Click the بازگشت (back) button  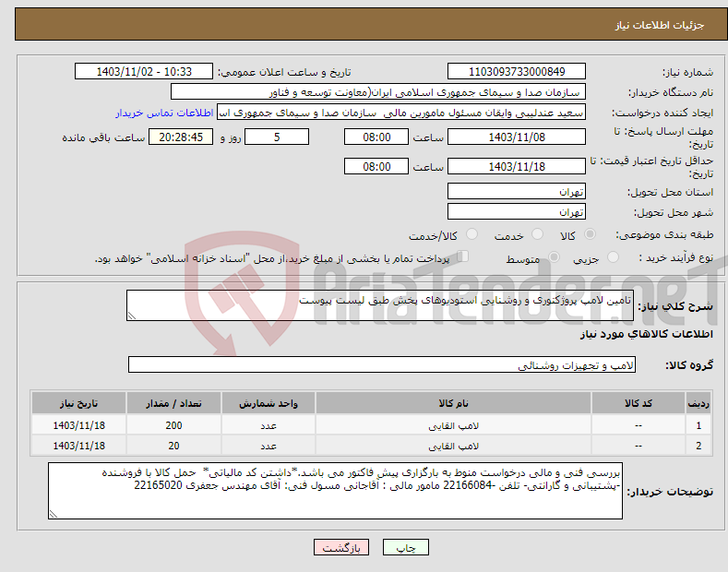point(341,547)
